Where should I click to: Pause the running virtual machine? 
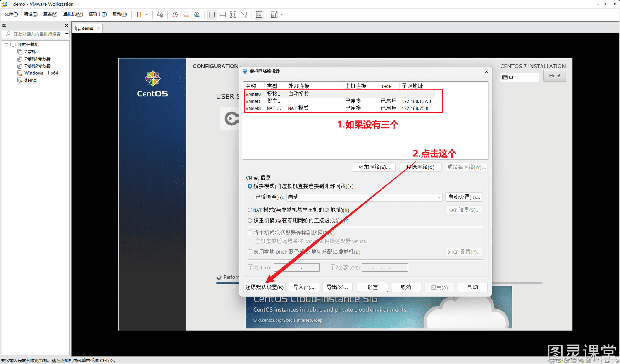coord(139,15)
